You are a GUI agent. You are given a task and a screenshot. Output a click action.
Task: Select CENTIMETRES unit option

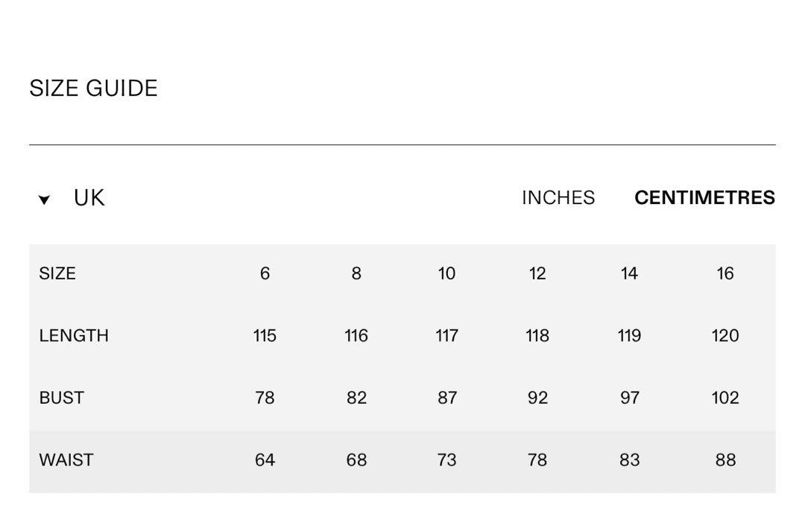click(x=704, y=197)
